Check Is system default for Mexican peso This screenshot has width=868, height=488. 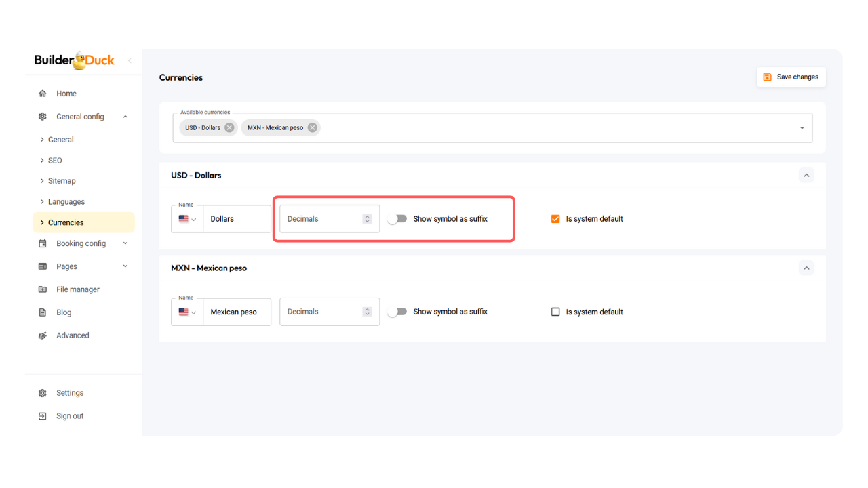(555, 312)
